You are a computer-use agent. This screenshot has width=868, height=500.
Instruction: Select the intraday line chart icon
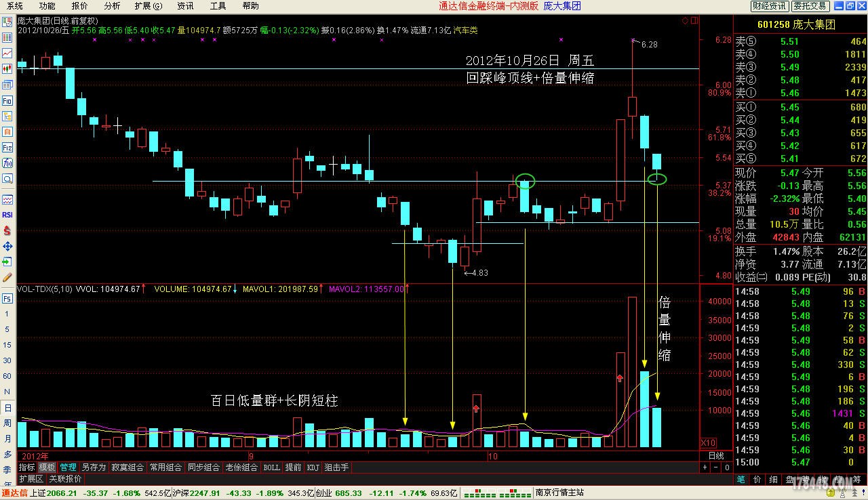pyautogui.click(x=7, y=53)
